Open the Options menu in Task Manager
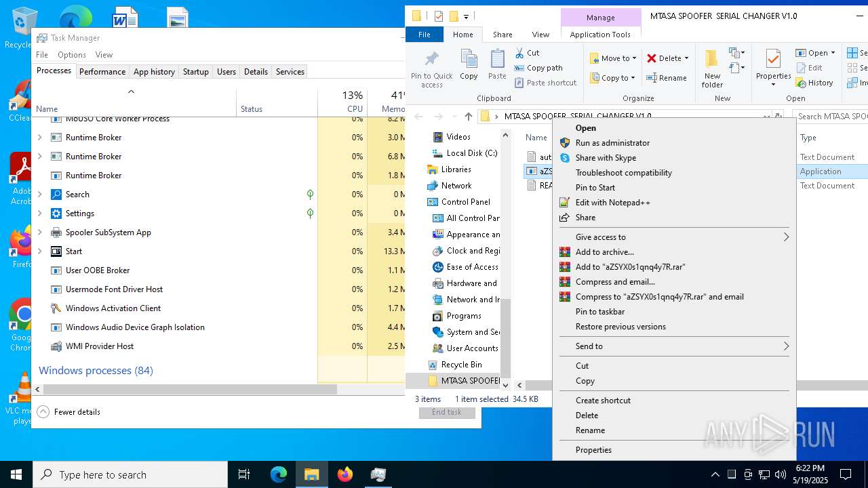Viewport: 868px width, 488px height. 72,55
